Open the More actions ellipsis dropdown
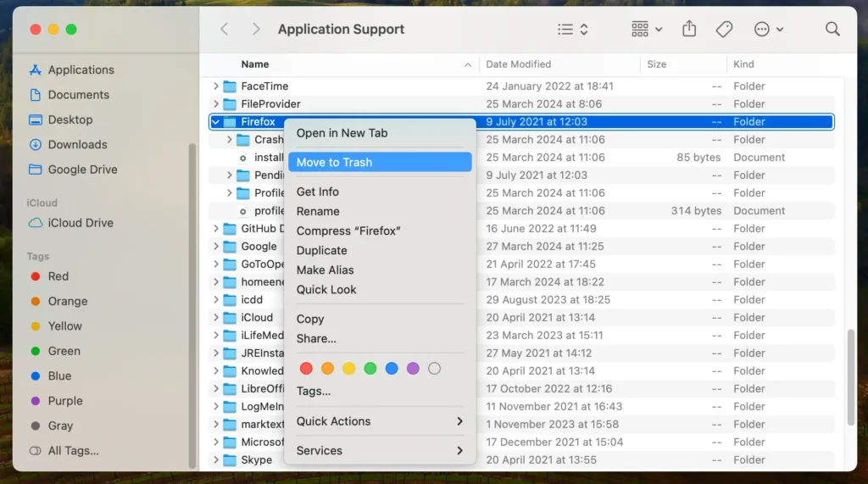The height and width of the screenshot is (484, 868). 768,30
